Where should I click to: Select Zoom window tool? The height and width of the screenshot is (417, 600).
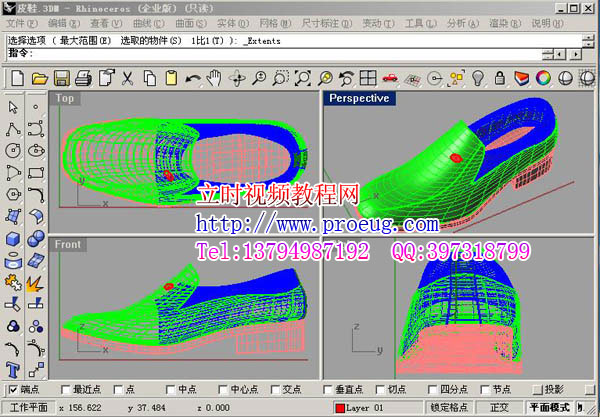tap(280, 78)
